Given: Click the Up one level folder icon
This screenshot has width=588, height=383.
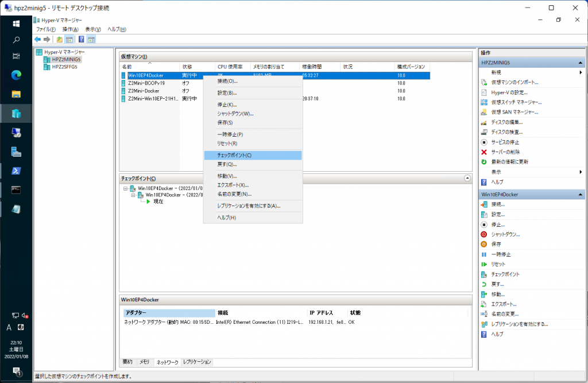Looking at the screenshot, I should tap(59, 40).
